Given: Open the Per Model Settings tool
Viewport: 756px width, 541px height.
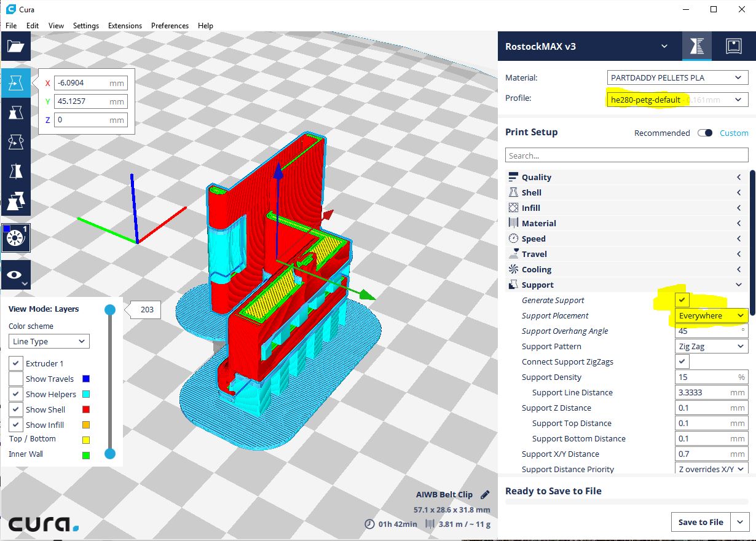Looking at the screenshot, I should (x=15, y=201).
